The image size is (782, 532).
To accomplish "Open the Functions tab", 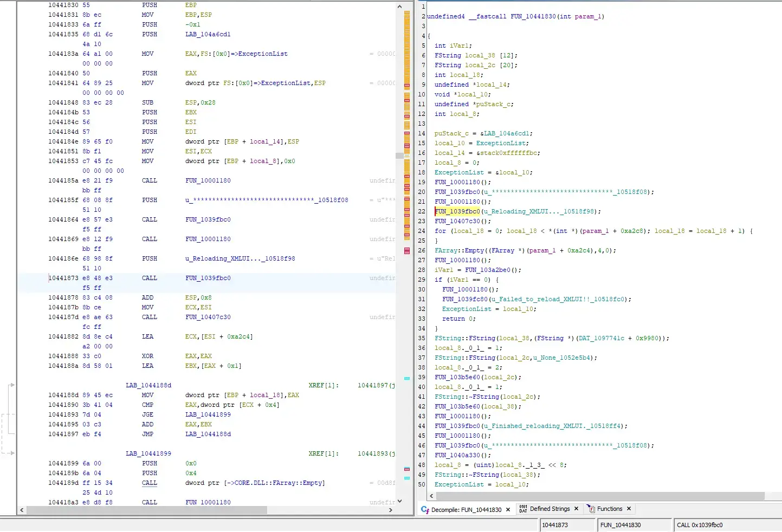I will click(x=610, y=509).
